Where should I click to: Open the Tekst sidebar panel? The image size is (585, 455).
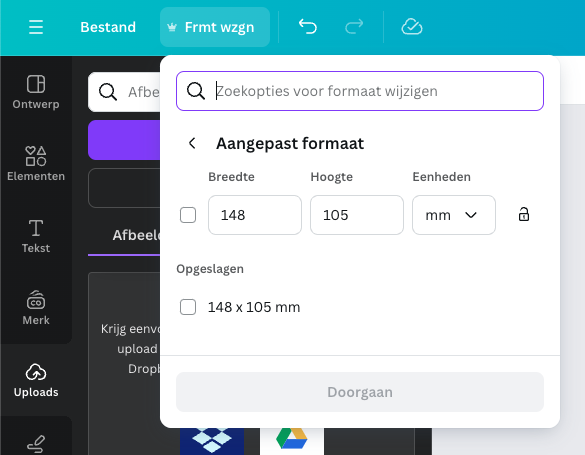(x=36, y=236)
